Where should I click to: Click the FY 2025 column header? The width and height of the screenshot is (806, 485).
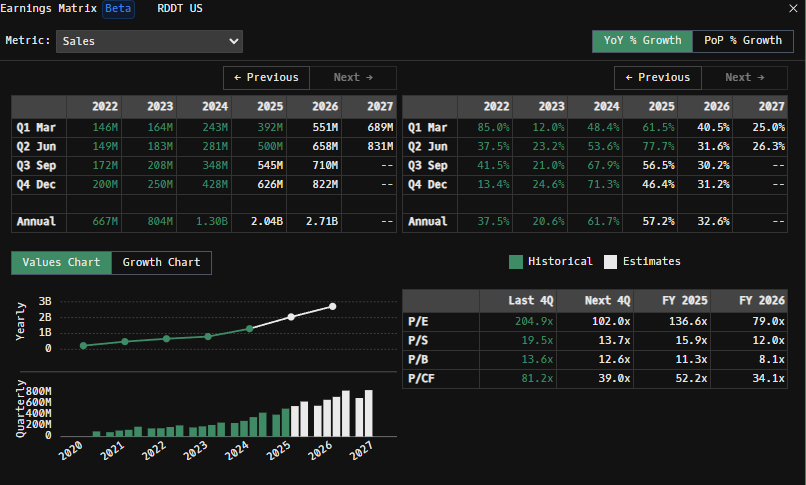[672, 301]
